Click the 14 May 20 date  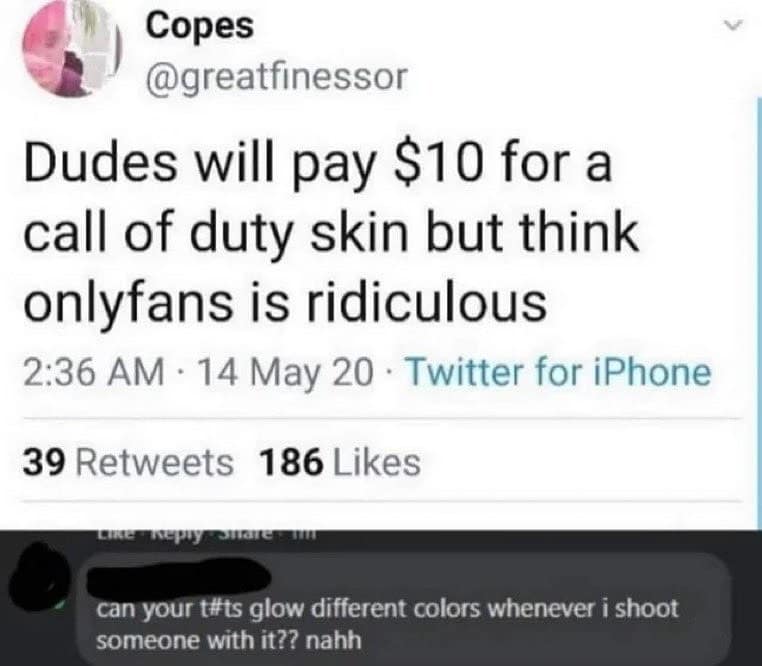(x=286, y=372)
